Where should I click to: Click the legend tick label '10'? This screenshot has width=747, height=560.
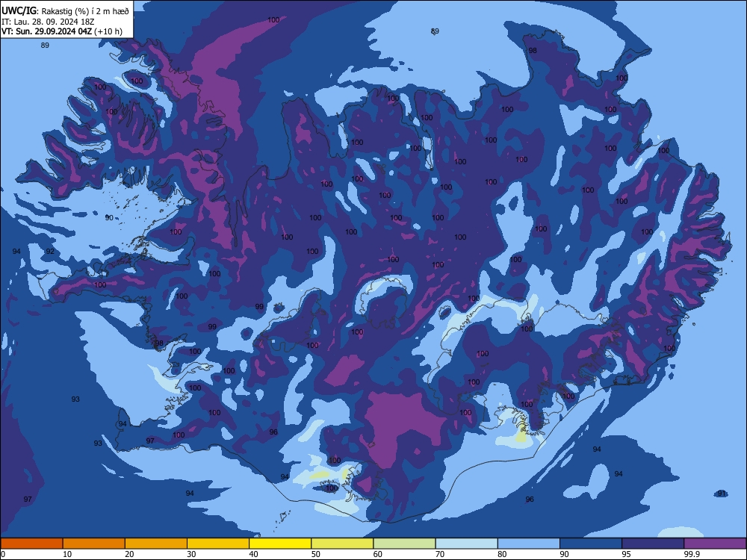coord(67,554)
